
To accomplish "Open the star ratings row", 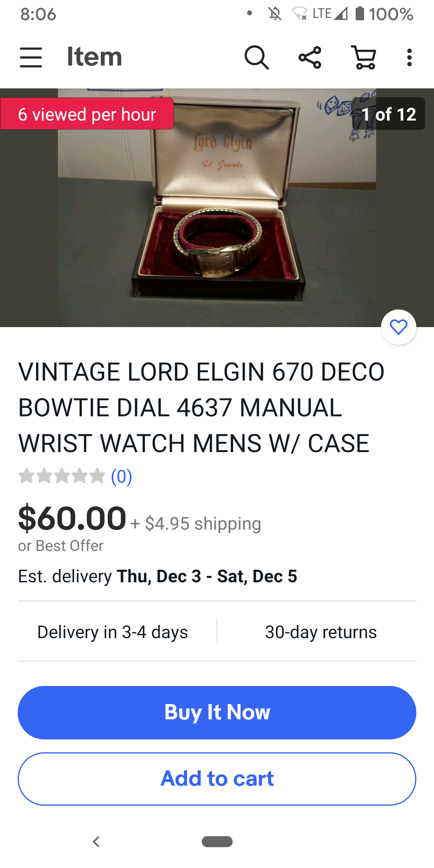I will coord(61,476).
